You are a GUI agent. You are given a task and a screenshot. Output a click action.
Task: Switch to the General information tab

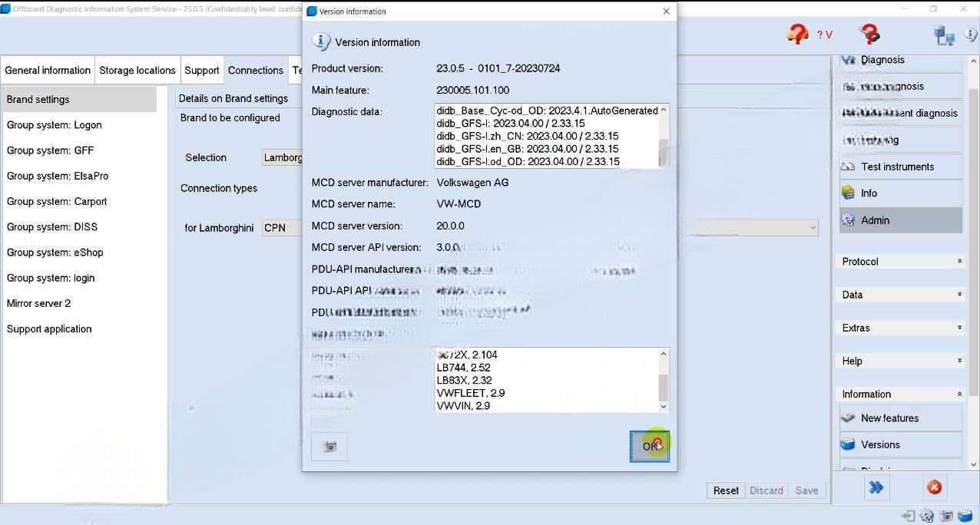(x=48, y=70)
